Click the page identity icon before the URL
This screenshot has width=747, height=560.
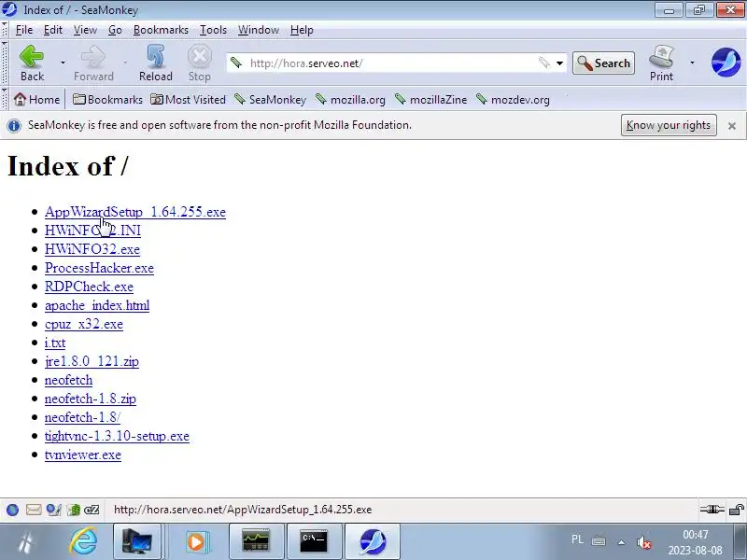236,63
